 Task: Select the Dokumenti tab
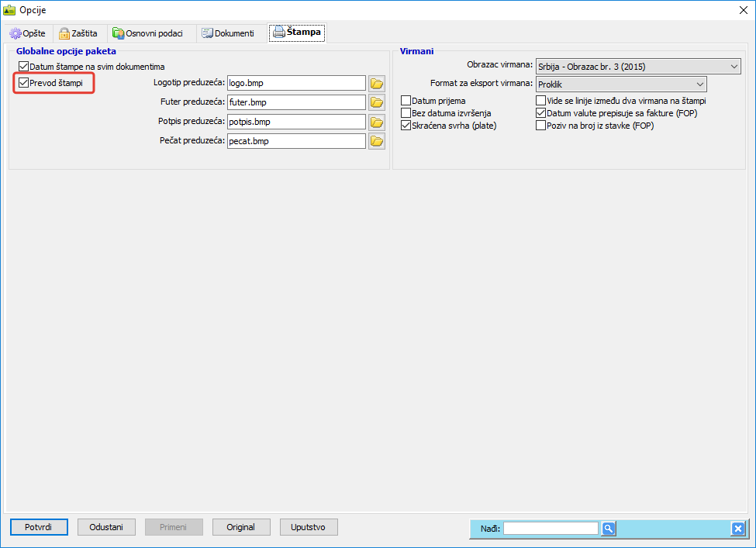(228, 33)
